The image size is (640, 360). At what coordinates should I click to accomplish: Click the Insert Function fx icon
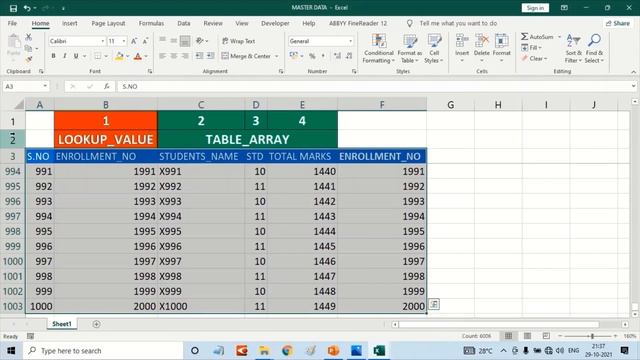point(107,86)
